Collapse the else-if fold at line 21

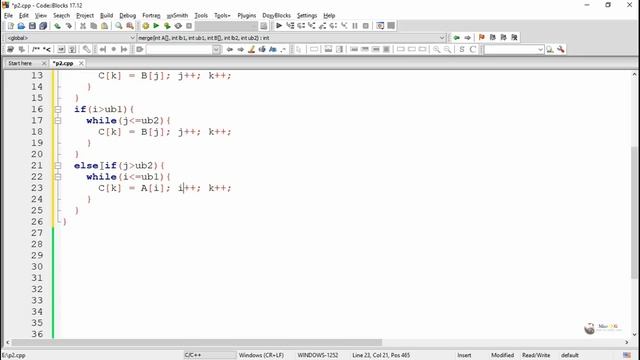(58, 166)
